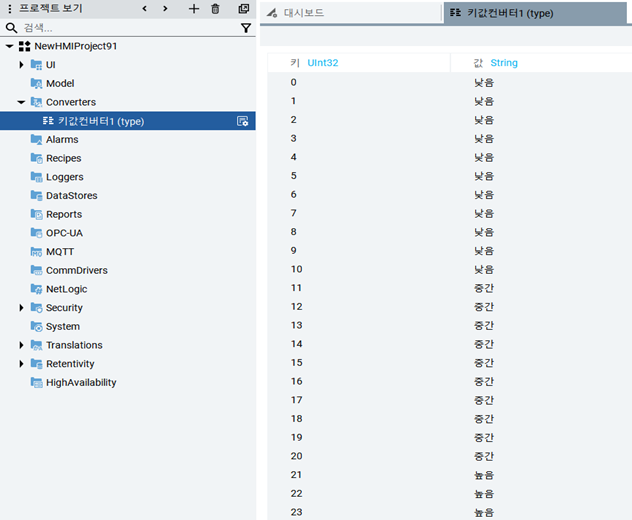This screenshot has height=520, width=632.
Task: Open the project view options menu (three dots)
Action: point(10,9)
